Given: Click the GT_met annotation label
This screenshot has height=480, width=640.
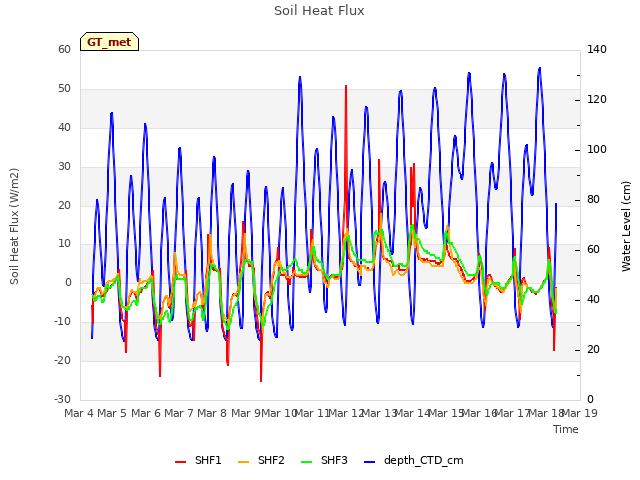Looking at the screenshot, I should tap(109, 42).
